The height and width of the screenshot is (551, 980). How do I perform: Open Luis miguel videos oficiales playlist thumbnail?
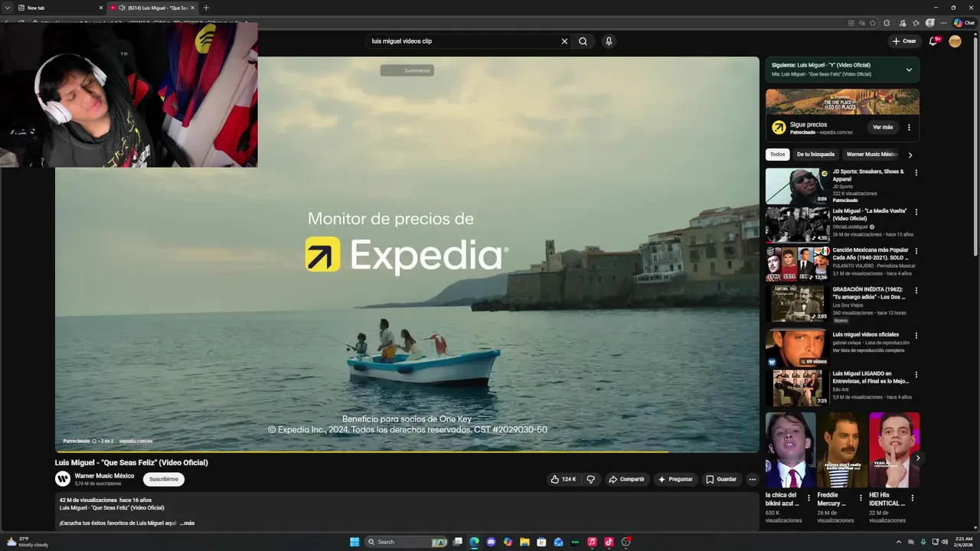(x=798, y=347)
